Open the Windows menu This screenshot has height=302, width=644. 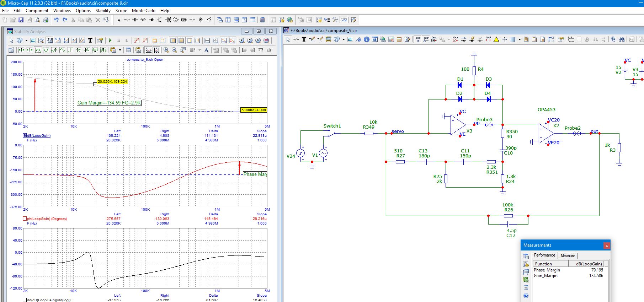[x=62, y=11]
